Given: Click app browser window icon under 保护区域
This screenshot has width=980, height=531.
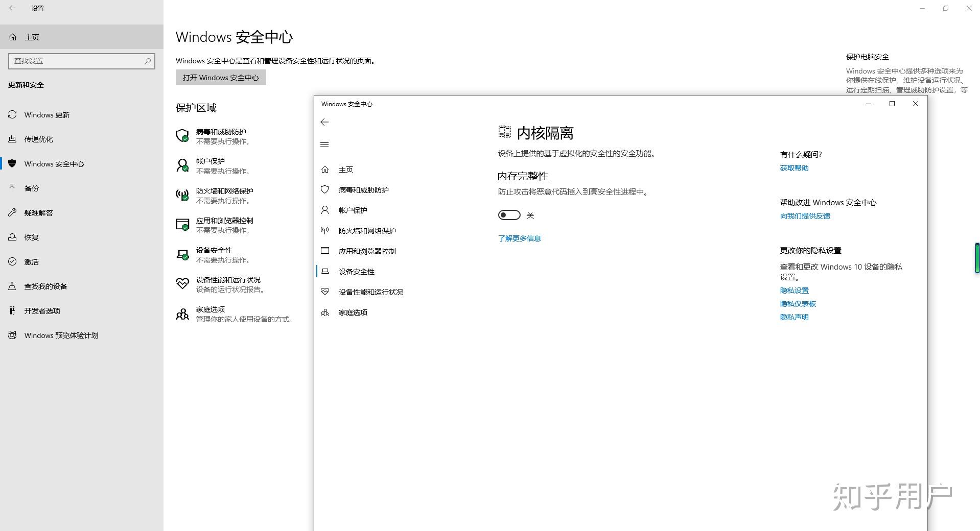Looking at the screenshot, I should click(182, 225).
